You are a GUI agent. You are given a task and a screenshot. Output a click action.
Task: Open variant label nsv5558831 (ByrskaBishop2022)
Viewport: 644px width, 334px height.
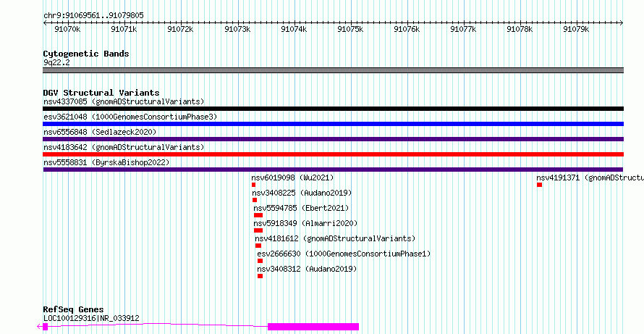tap(106, 162)
